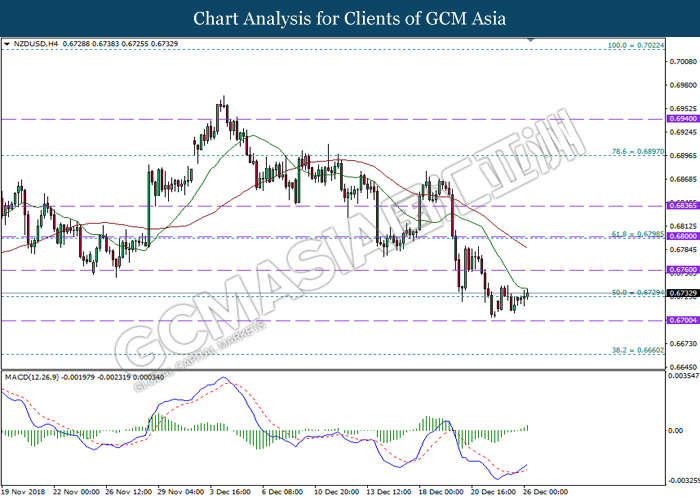700x500 pixels.
Task: Click the OHLC values 0.67288 0.67383 0.67255 0.67329
Action: click(121, 44)
